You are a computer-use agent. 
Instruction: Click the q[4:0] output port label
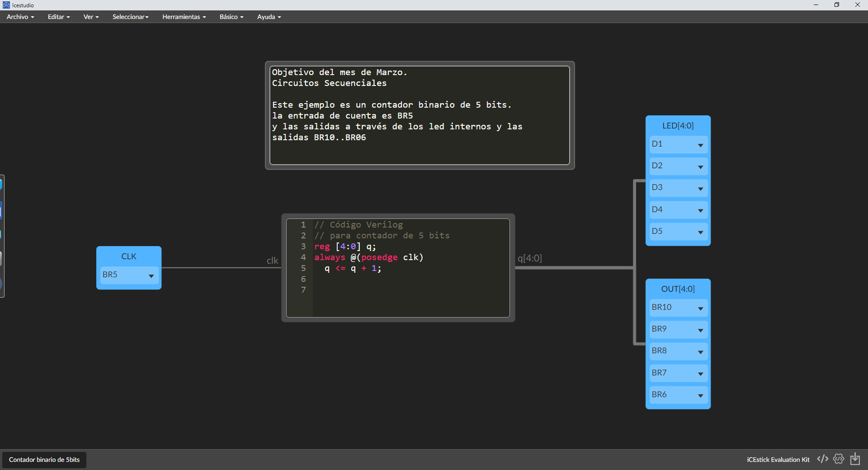529,258
